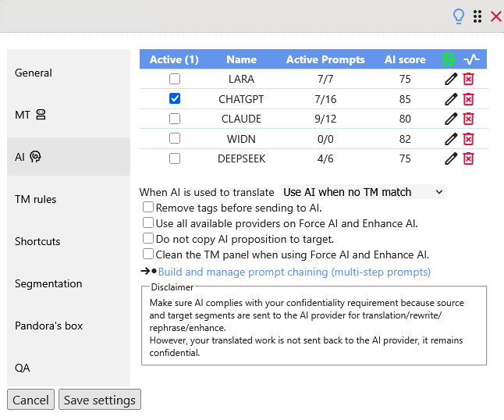
Task: Click the CLAUDE name cell
Action: [241, 119]
